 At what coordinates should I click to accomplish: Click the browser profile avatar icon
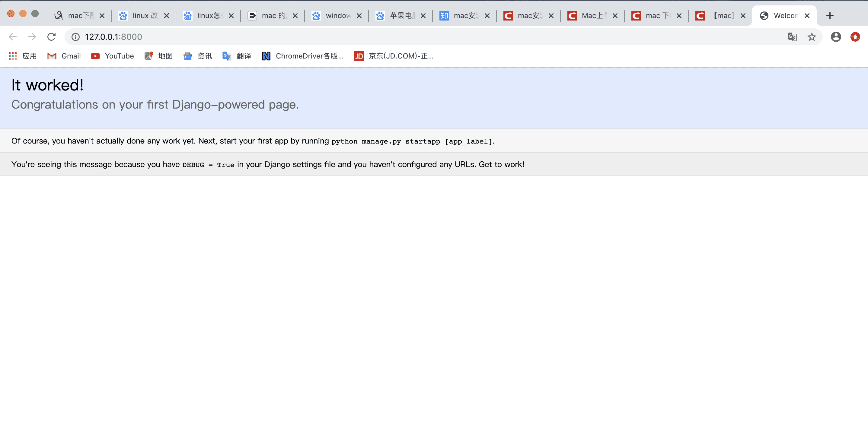835,37
